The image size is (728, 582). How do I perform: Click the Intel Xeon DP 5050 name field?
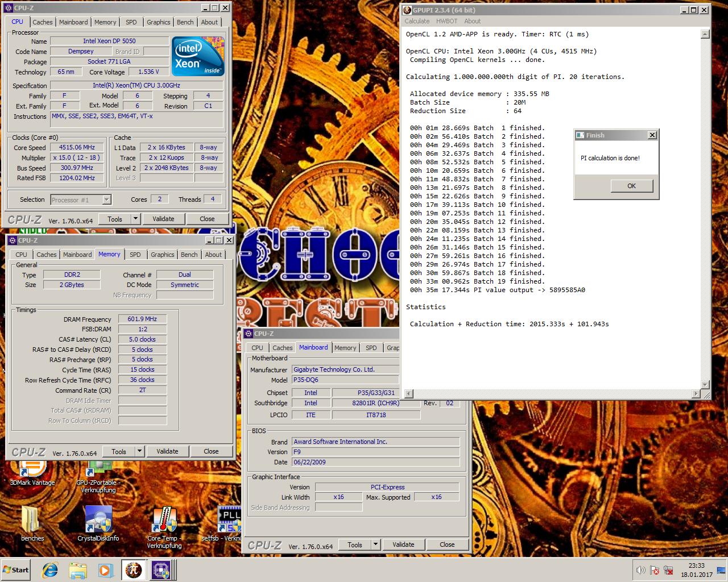109,41
